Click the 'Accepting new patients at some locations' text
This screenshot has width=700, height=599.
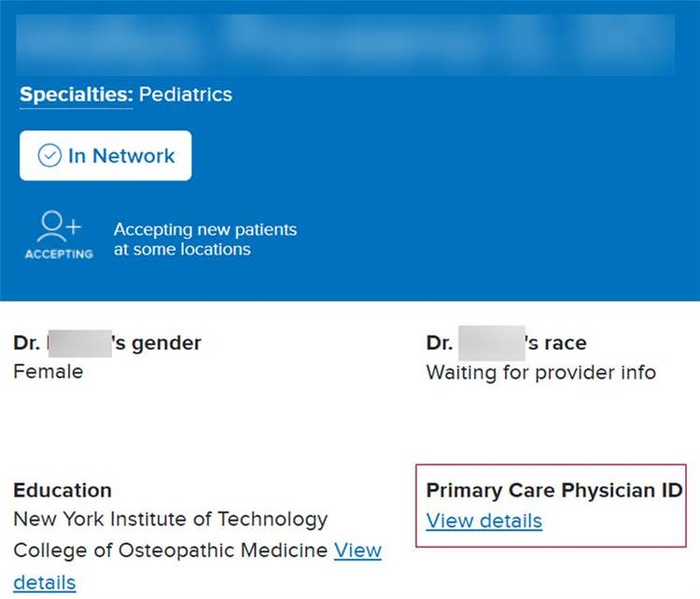point(204,239)
